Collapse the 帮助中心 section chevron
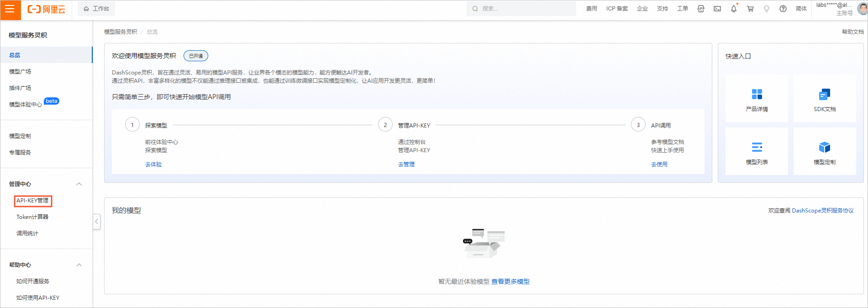The height and width of the screenshot is (308, 868). (79, 265)
